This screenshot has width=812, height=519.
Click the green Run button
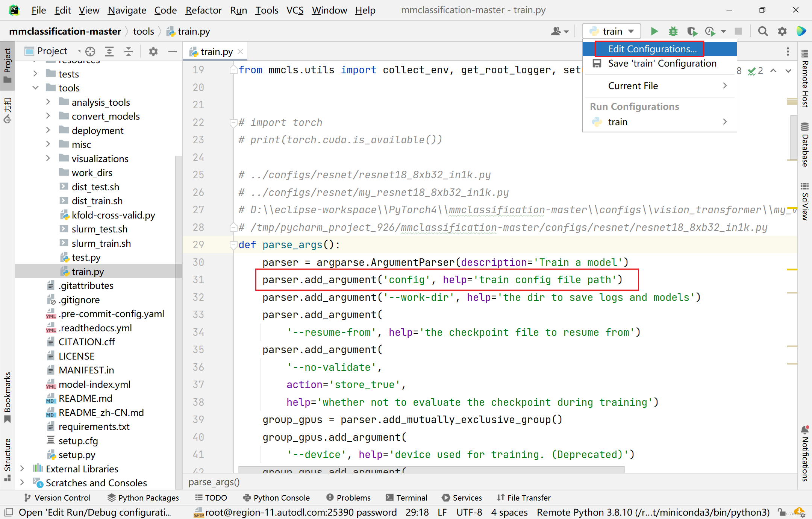click(x=654, y=31)
